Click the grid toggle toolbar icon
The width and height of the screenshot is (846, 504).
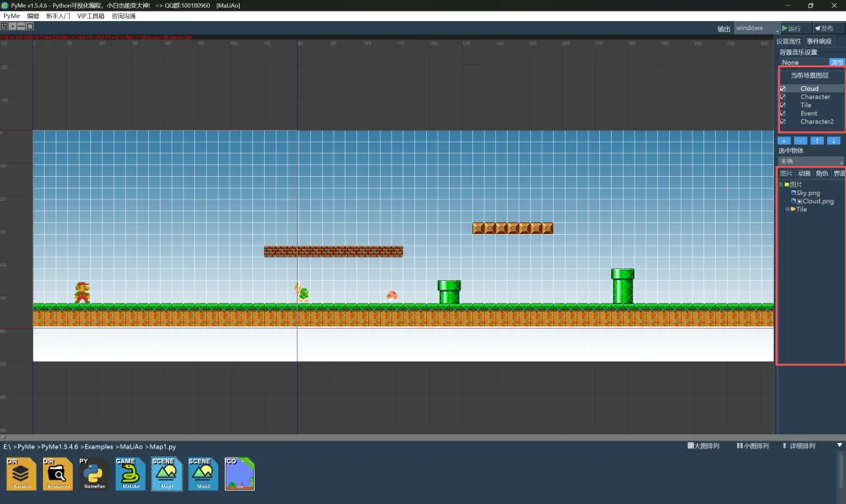(4, 26)
